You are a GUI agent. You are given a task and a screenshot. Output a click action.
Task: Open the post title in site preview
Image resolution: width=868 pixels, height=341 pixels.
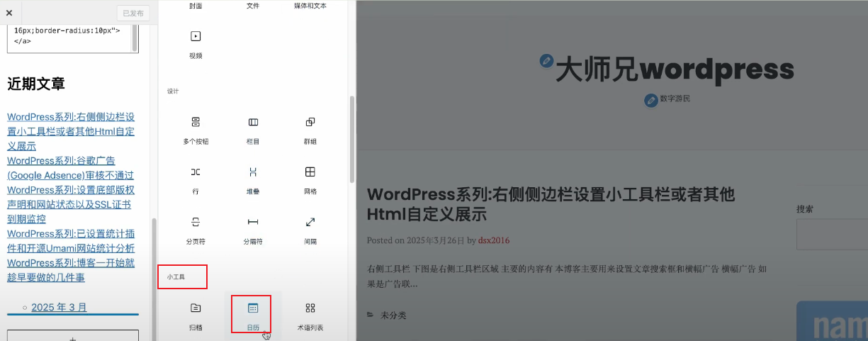click(x=551, y=204)
